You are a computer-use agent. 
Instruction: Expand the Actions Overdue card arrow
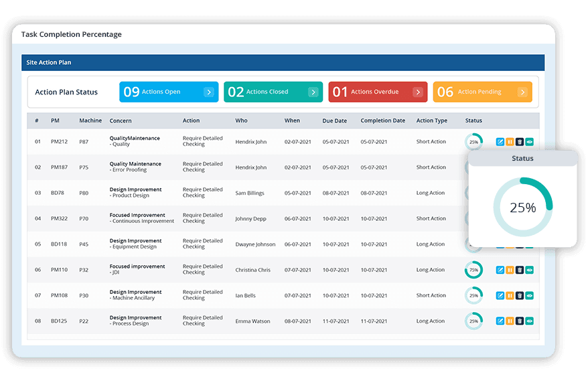(x=418, y=92)
